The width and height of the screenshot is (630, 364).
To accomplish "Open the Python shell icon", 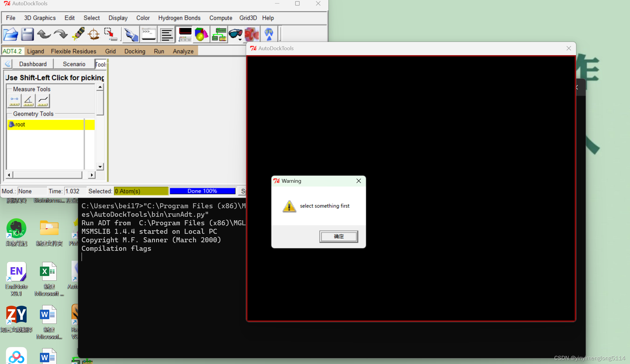I will point(149,35).
